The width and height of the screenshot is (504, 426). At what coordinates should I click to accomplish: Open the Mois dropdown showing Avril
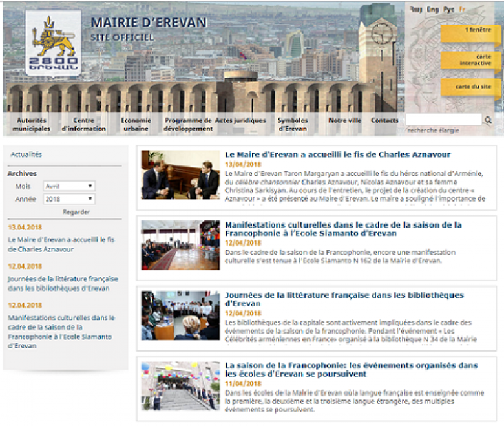(x=69, y=186)
